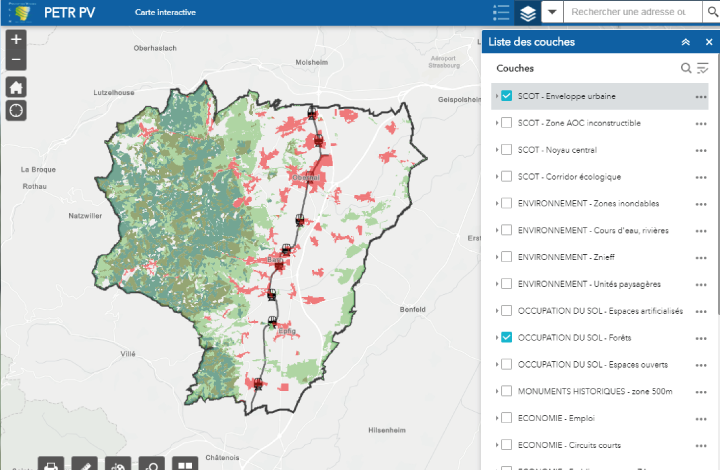The image size is (720, 470).
Task: Uncheck SCOT - Enveloppe urbaine layer
Action: [x=506, y=96]
